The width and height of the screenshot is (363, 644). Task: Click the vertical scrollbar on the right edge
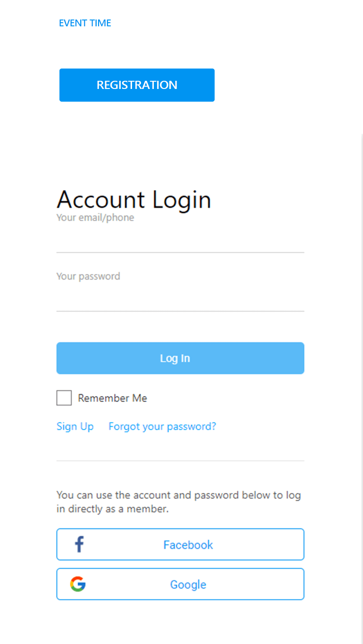click(362, 389)
